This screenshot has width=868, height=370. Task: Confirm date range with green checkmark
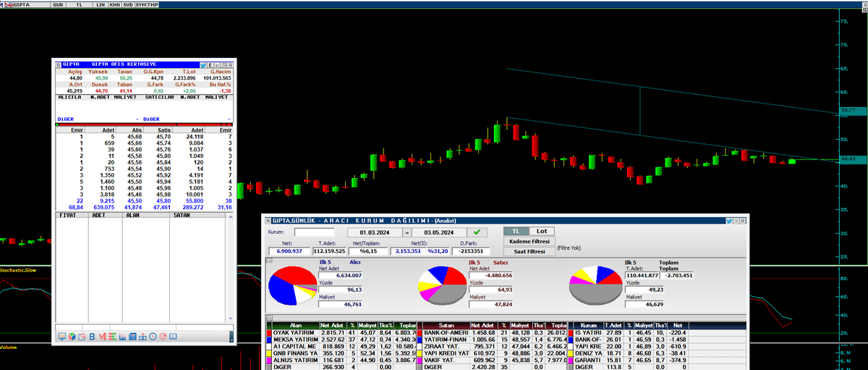[x=477, y=232]
